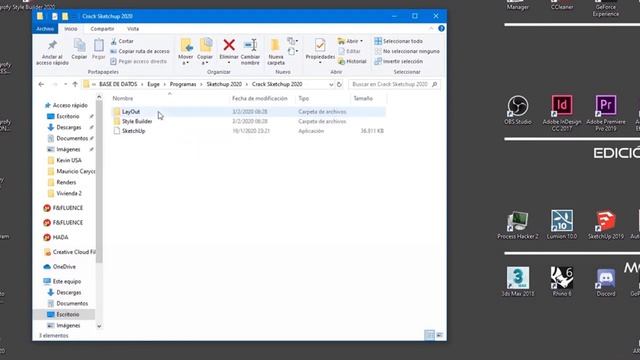
Task: Sort by Fecha de modificación column
Action: [x=260, y=98]
